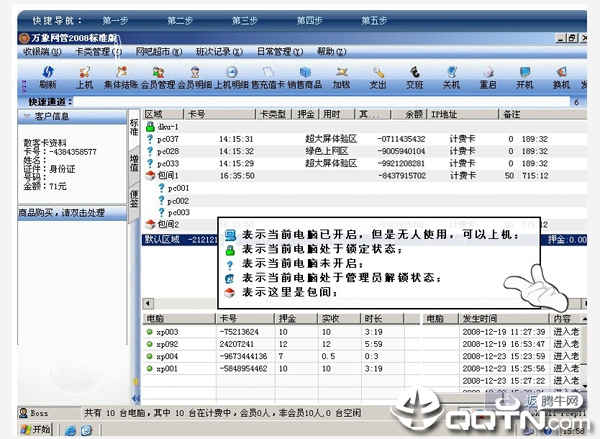Open the 帮助(Z) menu
Image resolution: width=600 pixels, height=439 pixels.
point(331,51)
